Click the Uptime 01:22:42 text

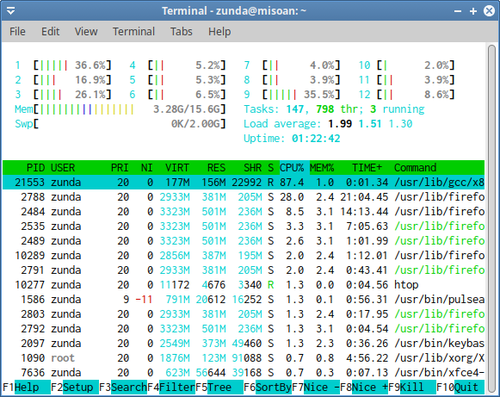tap(292, 139)
